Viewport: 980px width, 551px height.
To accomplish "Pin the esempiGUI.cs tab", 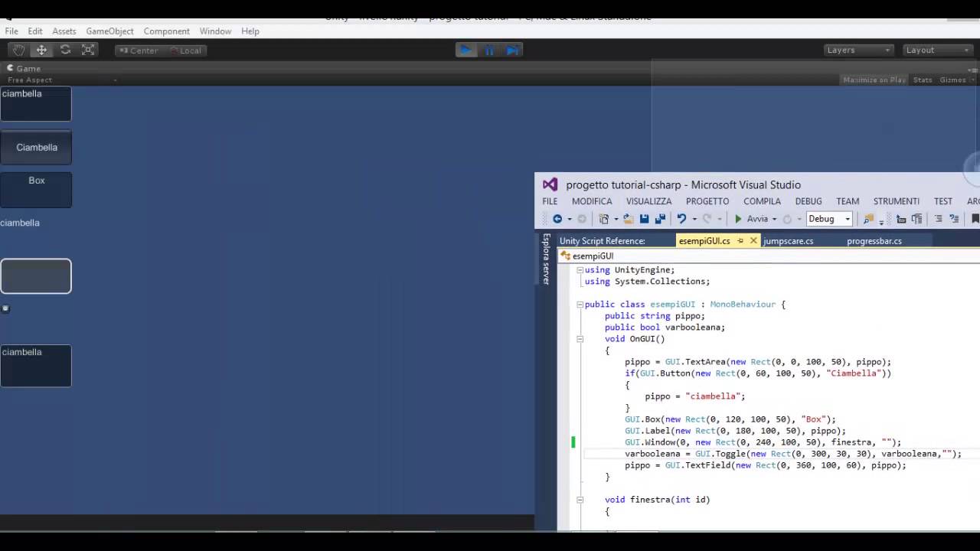I will pyautogui.click(x=740, y=240).
